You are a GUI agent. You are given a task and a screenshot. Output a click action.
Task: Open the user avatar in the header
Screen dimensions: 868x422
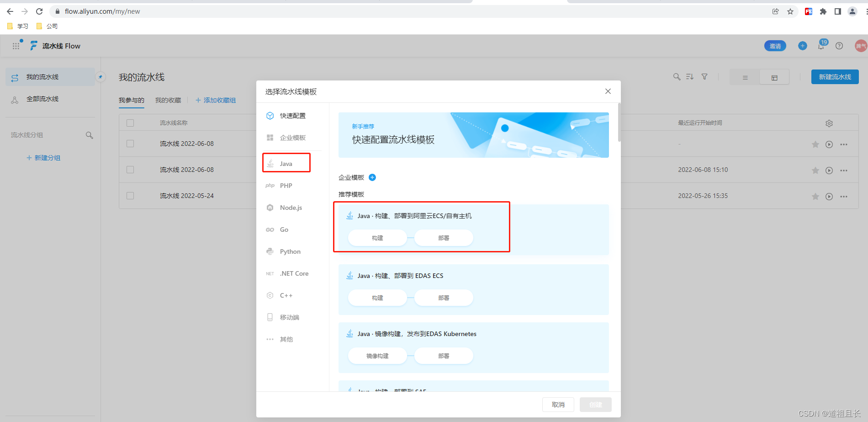tap(861, 46)
